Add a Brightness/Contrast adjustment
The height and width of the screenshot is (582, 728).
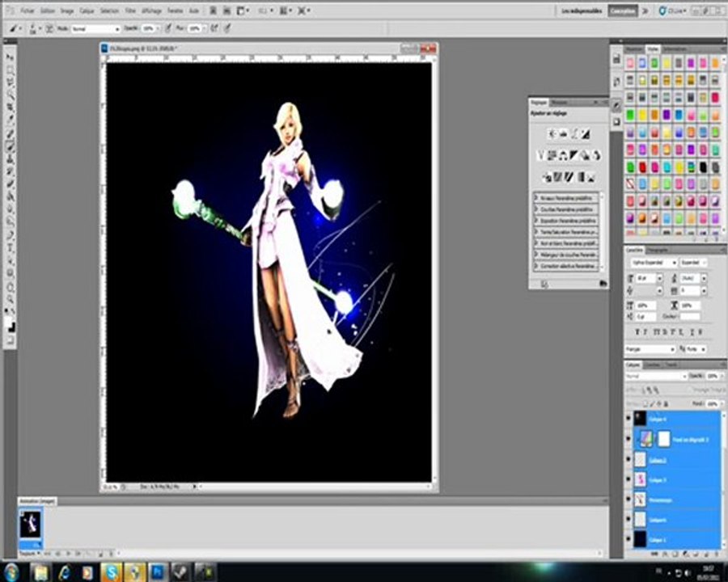pos(552,134)
